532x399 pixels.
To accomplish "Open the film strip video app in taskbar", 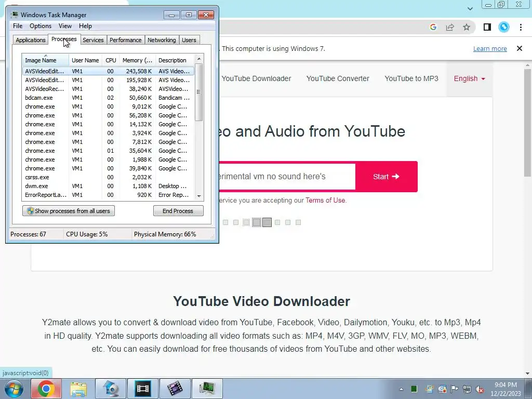I will 143,389.
